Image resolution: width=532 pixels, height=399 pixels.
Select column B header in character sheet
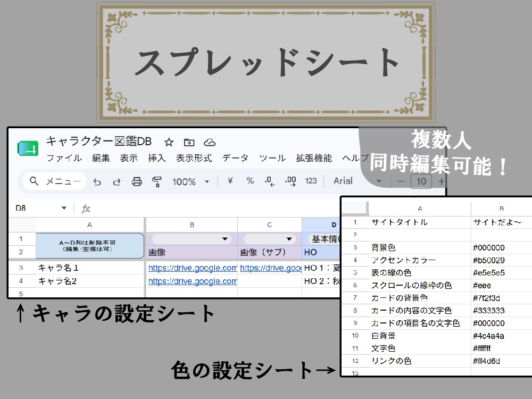pos(192,225)
